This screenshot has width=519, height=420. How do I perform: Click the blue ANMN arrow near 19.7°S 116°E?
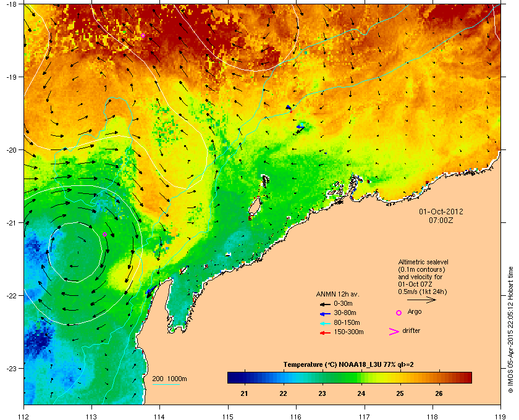300,127
